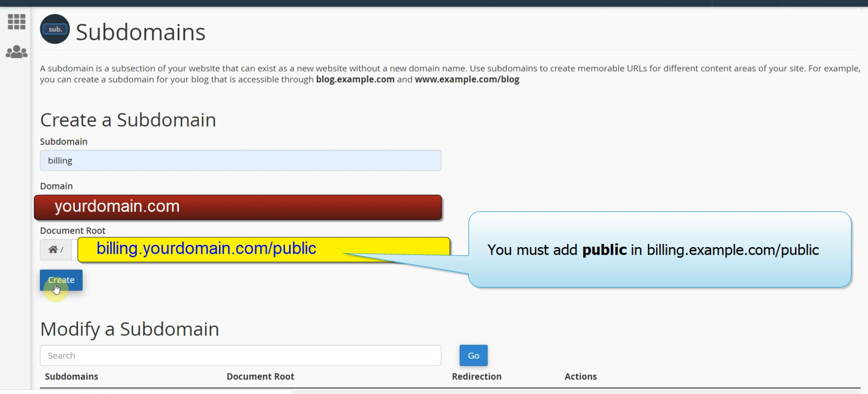Screen dimensions: 868x394
Task: Click the bold blog.example.com text
Action: pyautogui.click(x=355, y=79)
